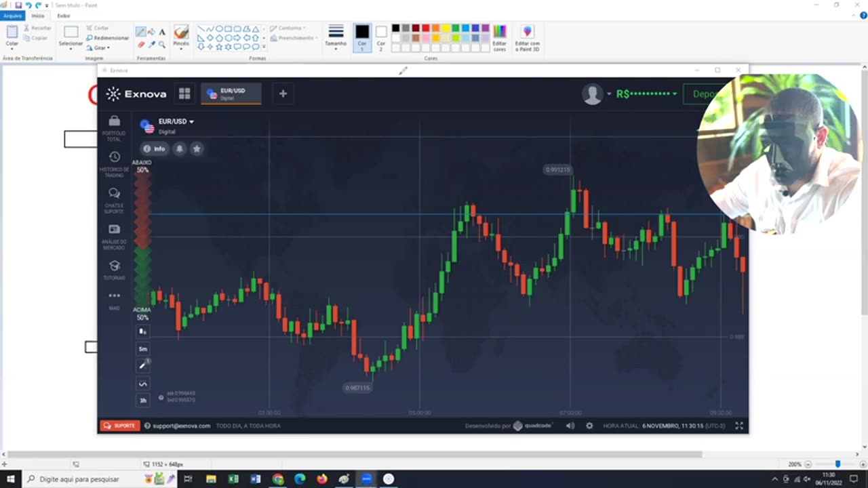
Task: Open chart indicators wave icon
Action: pos(142,384)
